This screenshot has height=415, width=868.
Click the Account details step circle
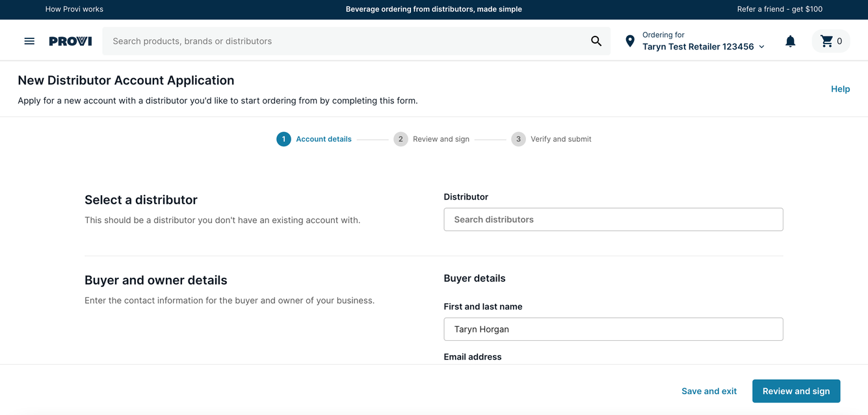tap(283, 139)
